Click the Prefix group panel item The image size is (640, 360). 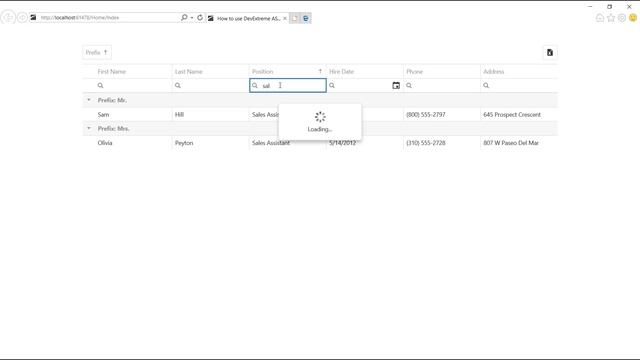(x=97, y=52)
